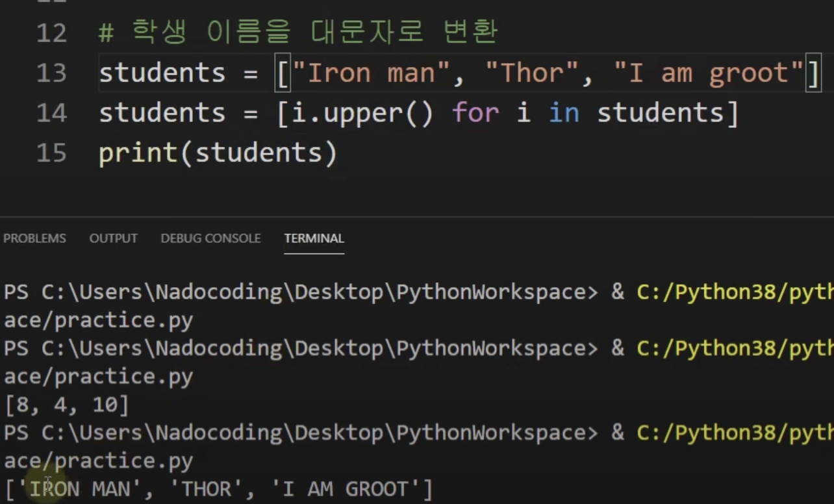Switch to the PROBLEMS panel tab
The width and height of the screenshot is (834, 504).
click(34, 238)
